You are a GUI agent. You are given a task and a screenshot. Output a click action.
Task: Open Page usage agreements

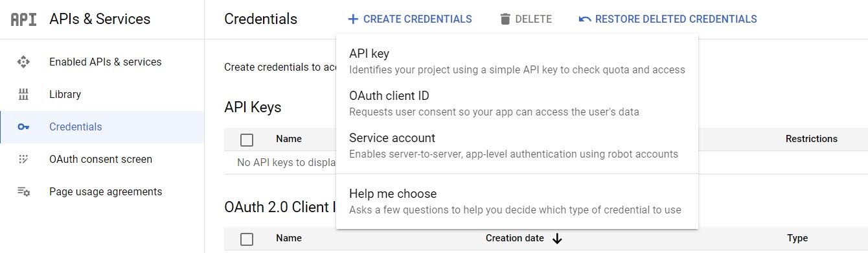pyautogui.click(x=102, y=192)
